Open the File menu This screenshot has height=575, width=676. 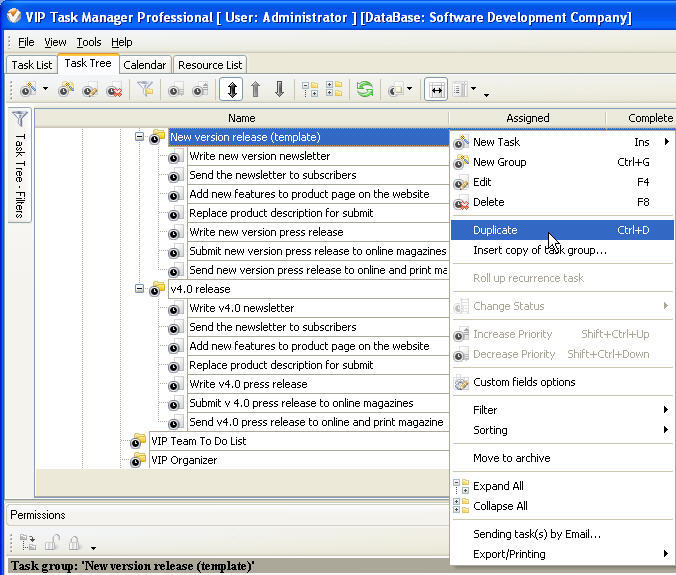(26, 42)
